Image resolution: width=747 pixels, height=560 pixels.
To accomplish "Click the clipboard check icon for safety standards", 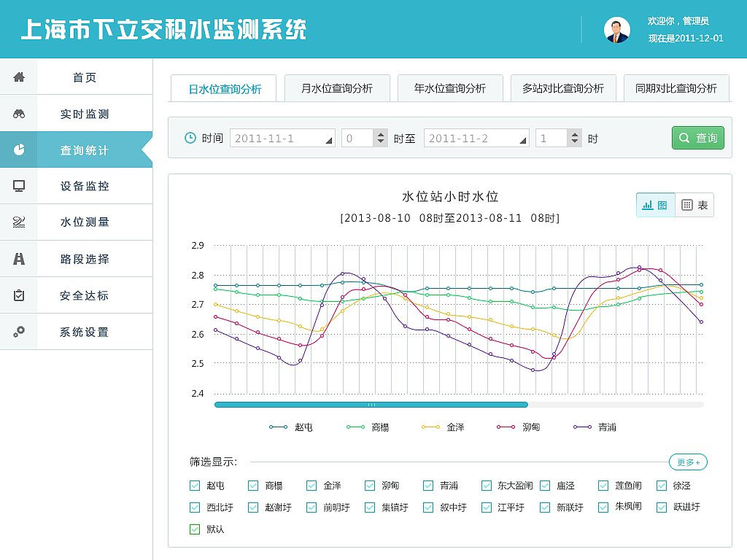I will [18, 295].
